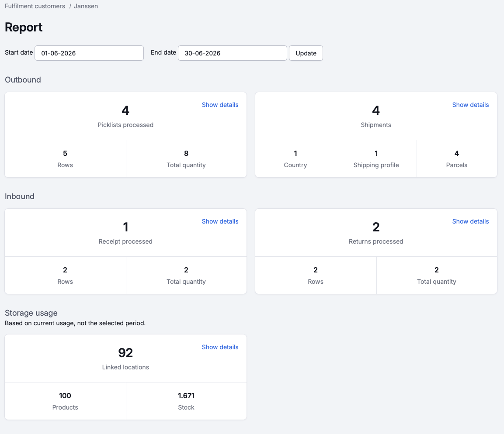This screenshot has height=434, width=504.
Task: Click the Receipt processed label
Action: click(x=126, y=241)
